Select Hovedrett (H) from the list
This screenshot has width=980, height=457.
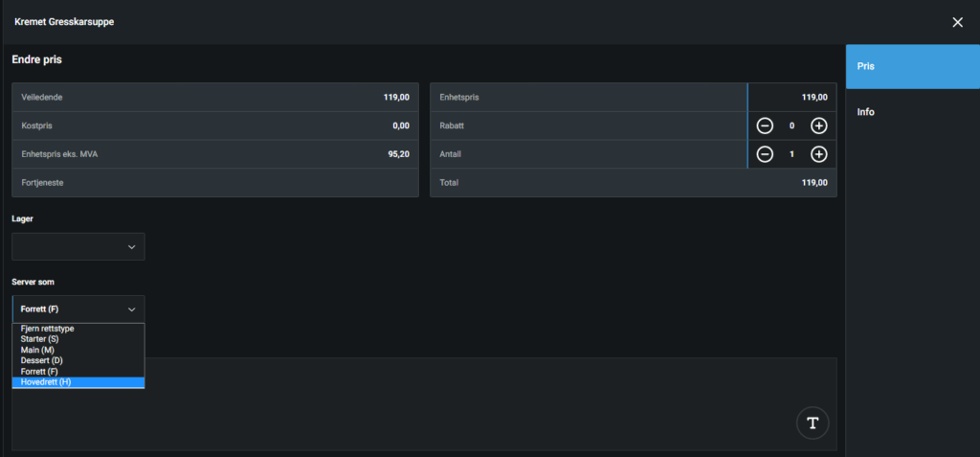point(78,382)
